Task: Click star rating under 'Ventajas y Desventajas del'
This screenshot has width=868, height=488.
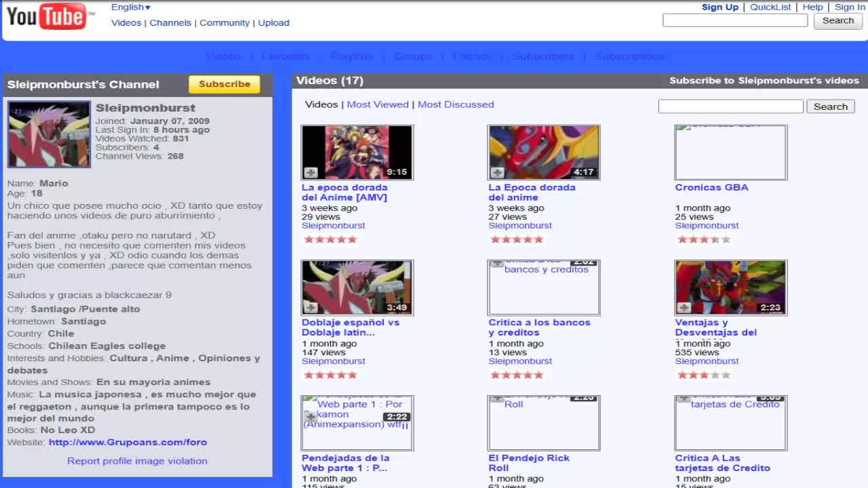Action: [x=703, y=375]
